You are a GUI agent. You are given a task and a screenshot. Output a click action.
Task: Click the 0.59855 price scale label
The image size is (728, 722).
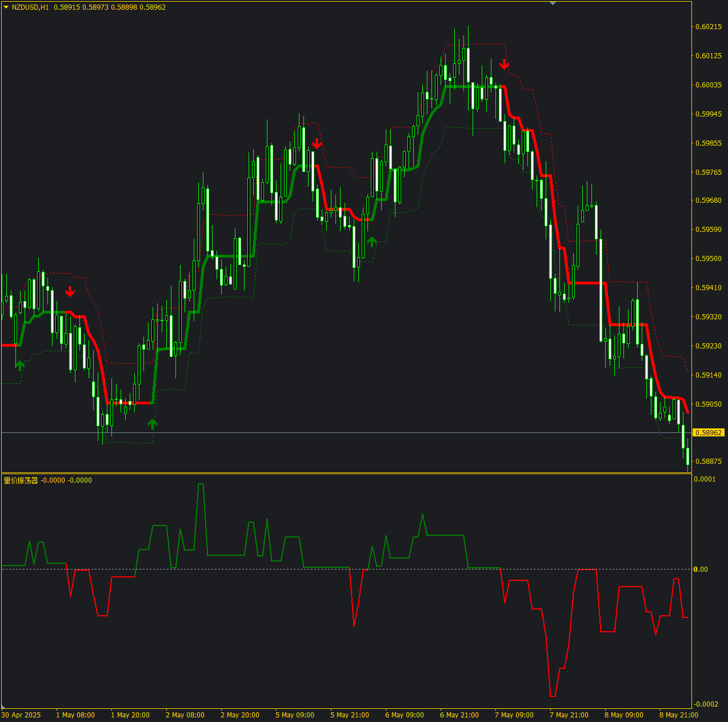pos(709,143)
